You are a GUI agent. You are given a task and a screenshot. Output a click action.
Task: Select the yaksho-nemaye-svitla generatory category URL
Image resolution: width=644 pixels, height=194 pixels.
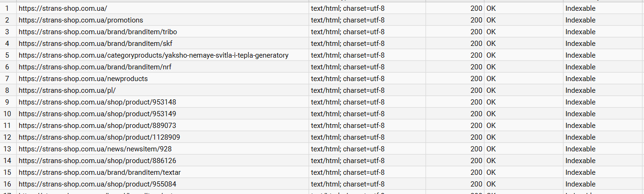(153, 55)
